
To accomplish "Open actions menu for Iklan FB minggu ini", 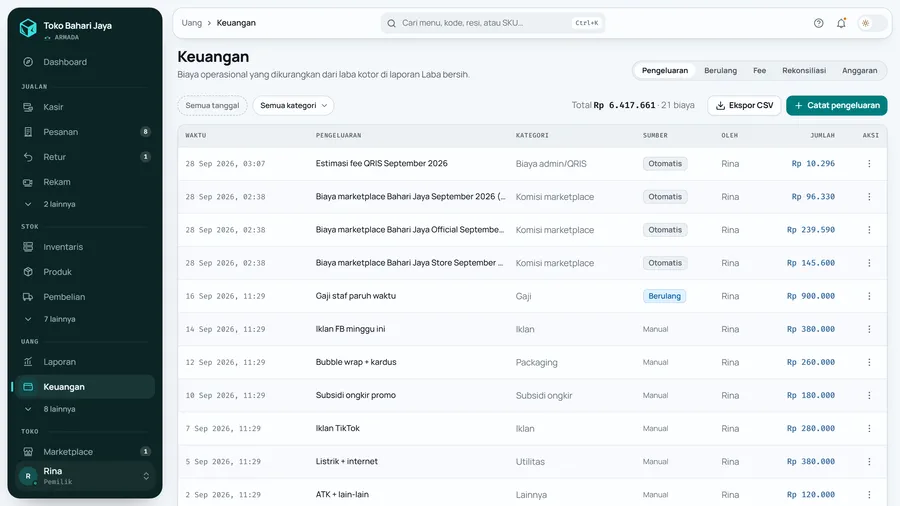I will [x=869, y=329].
